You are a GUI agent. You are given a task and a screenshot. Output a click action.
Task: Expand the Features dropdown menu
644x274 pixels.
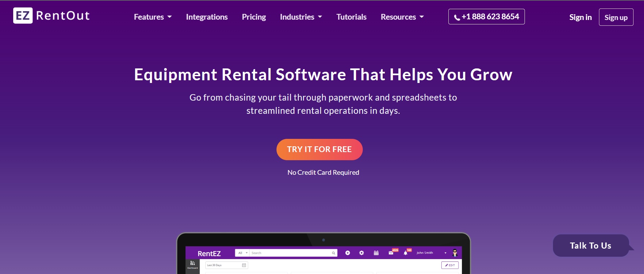tap(153, 17)
